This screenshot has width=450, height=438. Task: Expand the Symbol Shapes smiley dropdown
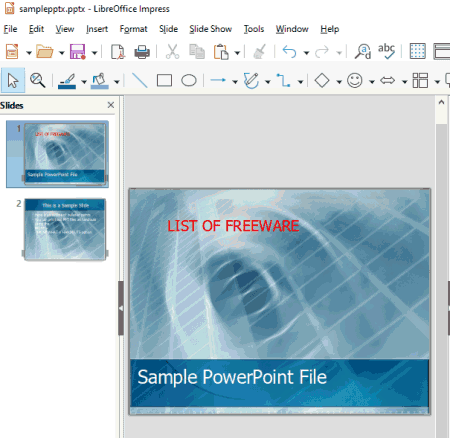click(x=372, y=81)
